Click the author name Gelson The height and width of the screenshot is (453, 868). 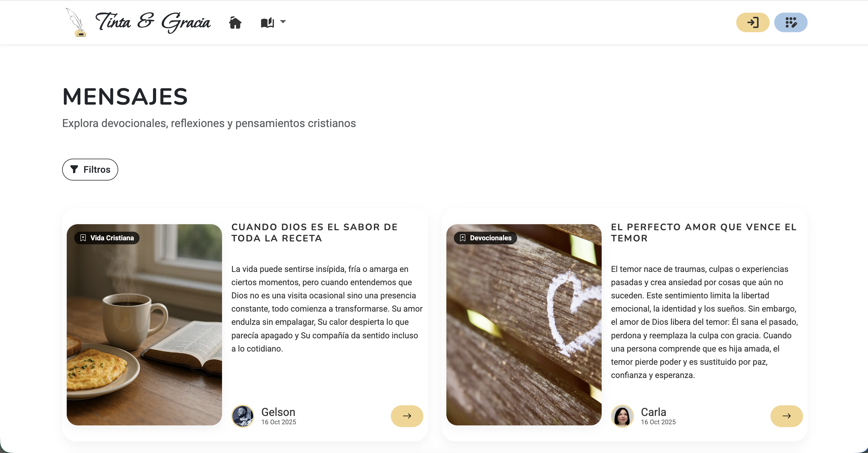click(278, 412)
